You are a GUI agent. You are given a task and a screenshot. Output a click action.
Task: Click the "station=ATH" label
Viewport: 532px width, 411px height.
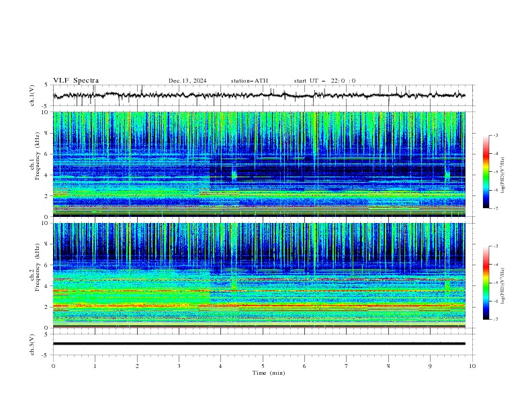click(249, 81)
